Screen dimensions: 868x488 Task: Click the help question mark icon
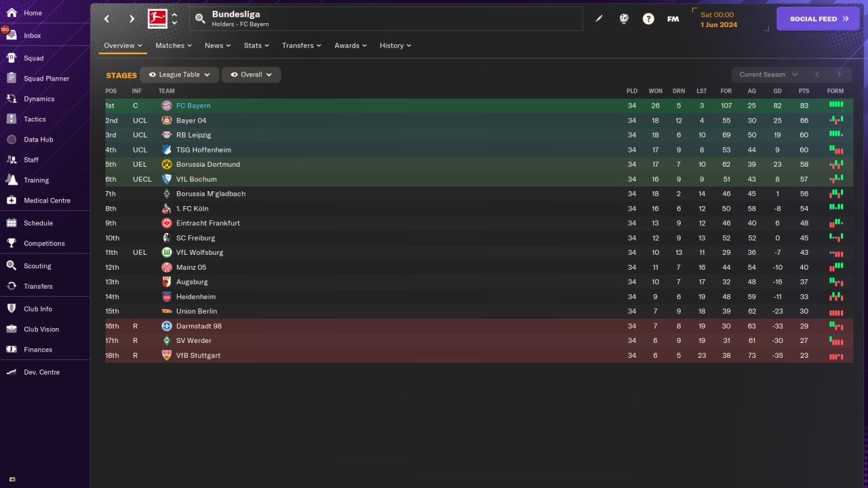pos(648,19)
